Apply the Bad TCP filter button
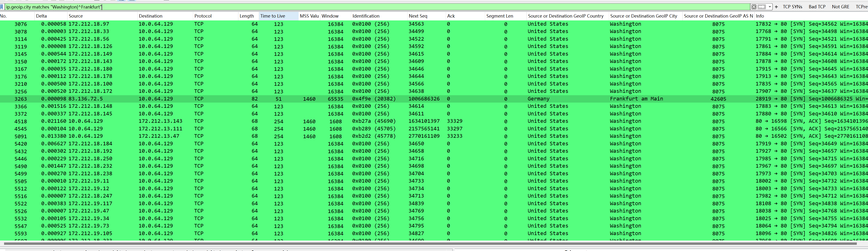868x251 pixels. [817, 7]
